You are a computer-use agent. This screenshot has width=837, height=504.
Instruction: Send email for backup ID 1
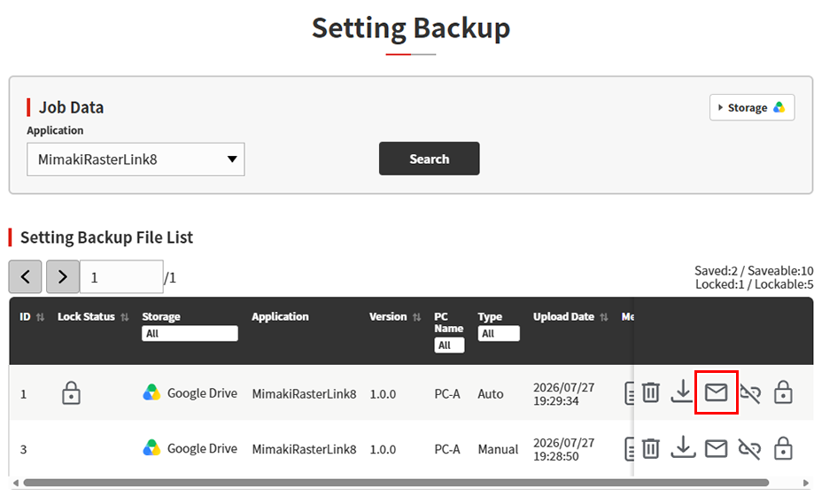[x=716, y=393]
